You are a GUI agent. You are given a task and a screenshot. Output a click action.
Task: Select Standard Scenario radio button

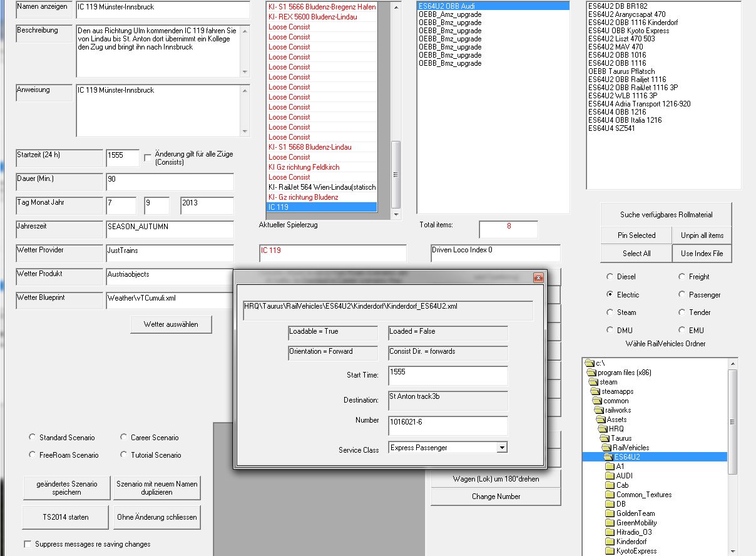click(33, 437)
